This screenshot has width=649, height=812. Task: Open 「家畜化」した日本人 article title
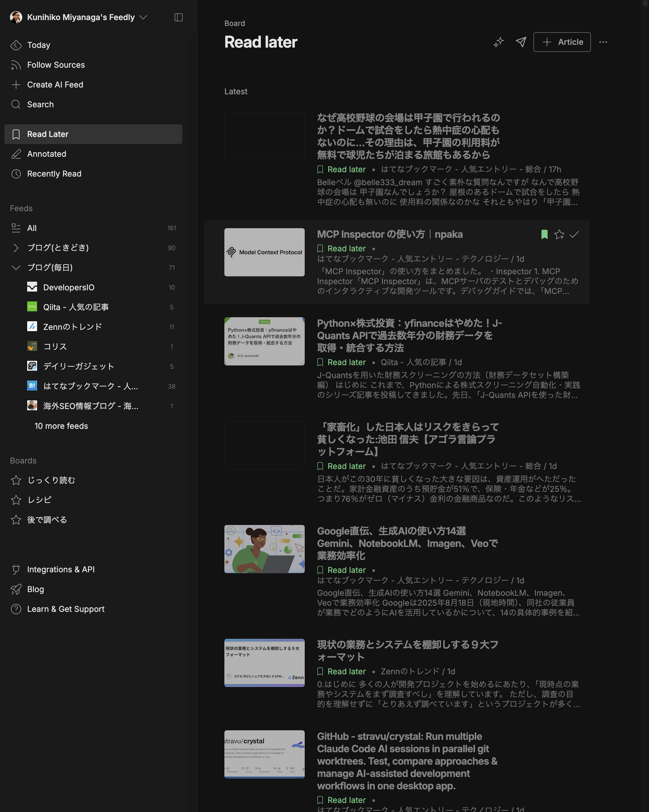[408, 439]
